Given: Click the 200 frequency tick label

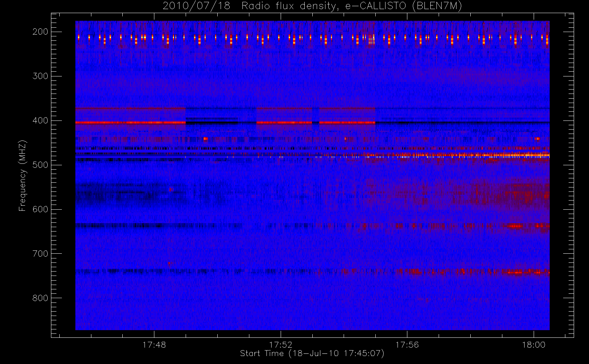Looking at the screenshot, I should (40, 32).
